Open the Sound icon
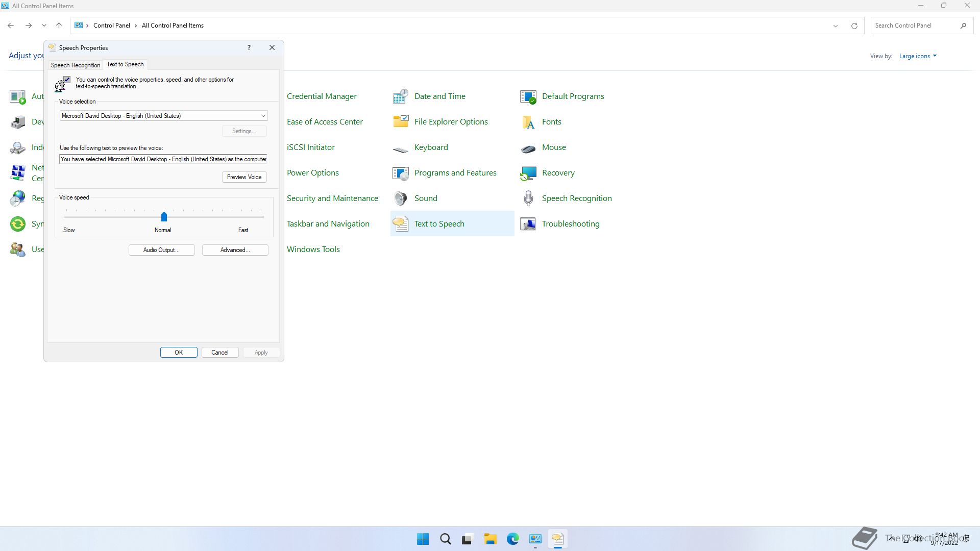This screenshot has width=980, height=551. (x=401, y=198)
